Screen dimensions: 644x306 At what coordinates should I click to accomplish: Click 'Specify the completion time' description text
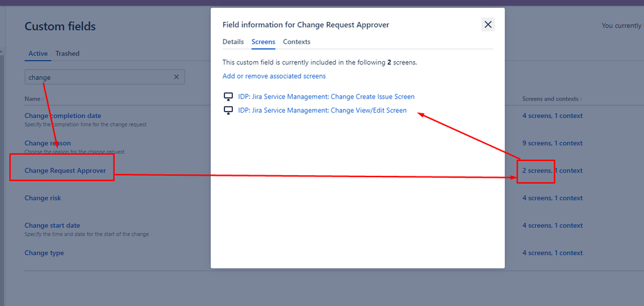coord(86,124)
